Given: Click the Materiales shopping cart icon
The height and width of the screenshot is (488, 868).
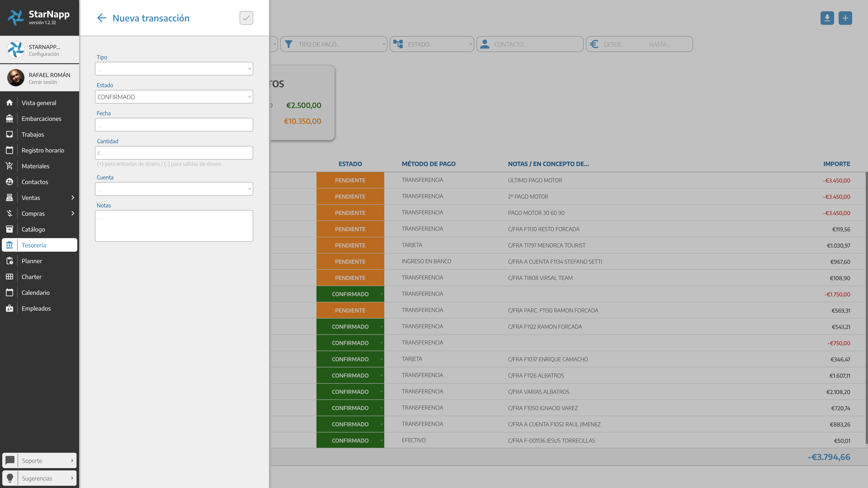Looking at the screenshot, I should [9, 166].
